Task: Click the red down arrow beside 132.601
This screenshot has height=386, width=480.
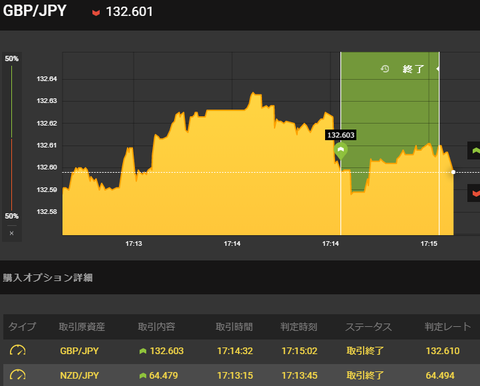Action: coord(96,13)
